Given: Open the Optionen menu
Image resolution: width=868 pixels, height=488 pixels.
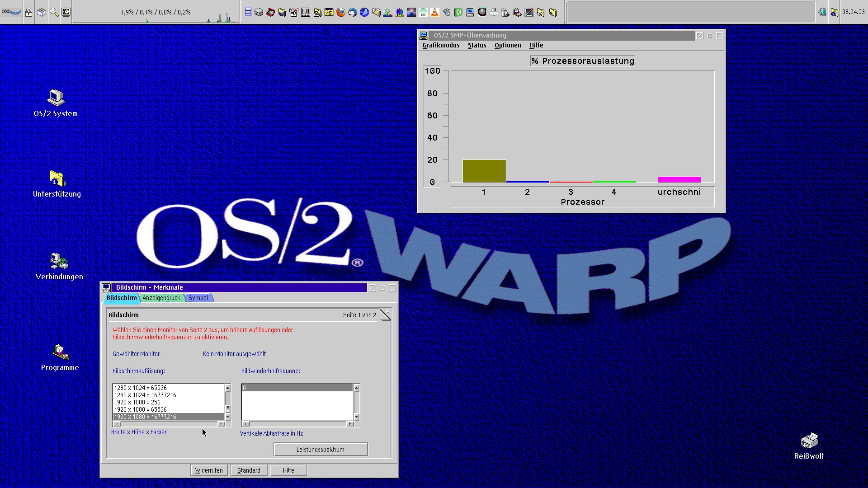Looking at the screenshot, I should (x=508, y=45).
